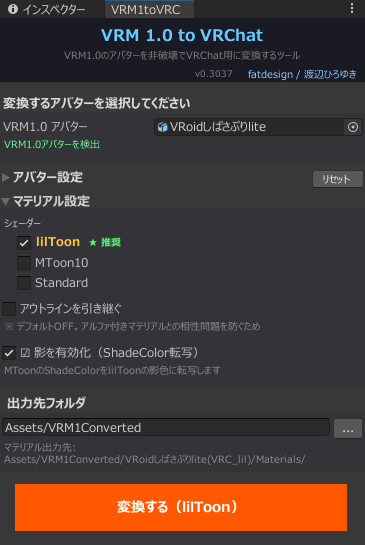Open the object picker for VRM1.0 avatar

tap(352, 127)
